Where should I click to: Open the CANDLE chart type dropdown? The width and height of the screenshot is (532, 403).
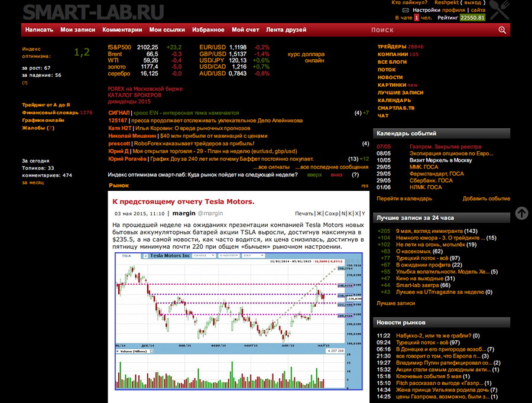click(x=203, y=256)
